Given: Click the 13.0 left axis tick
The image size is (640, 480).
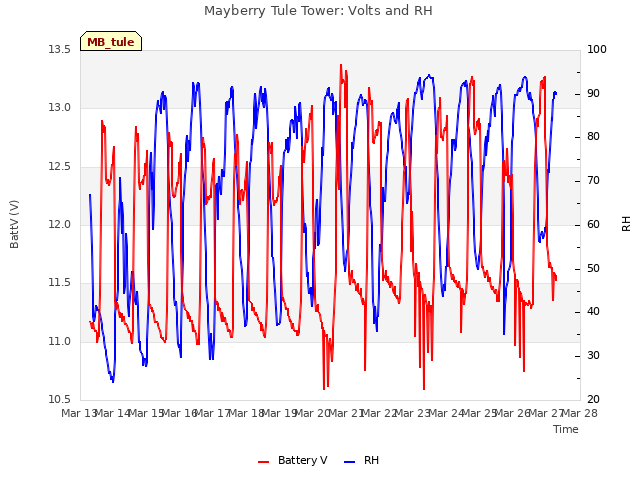Looking at the screenshot, I should (x=60, y=108).
